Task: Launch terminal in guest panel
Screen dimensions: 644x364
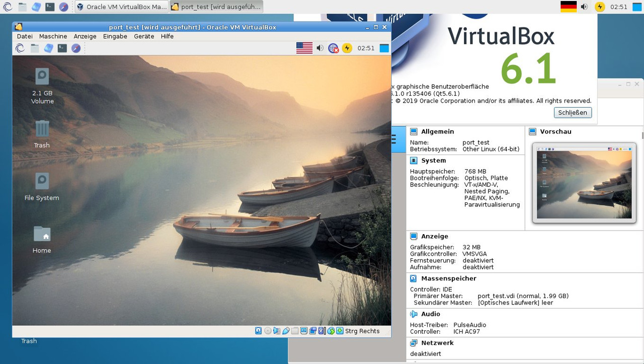Action: (62, 48)
